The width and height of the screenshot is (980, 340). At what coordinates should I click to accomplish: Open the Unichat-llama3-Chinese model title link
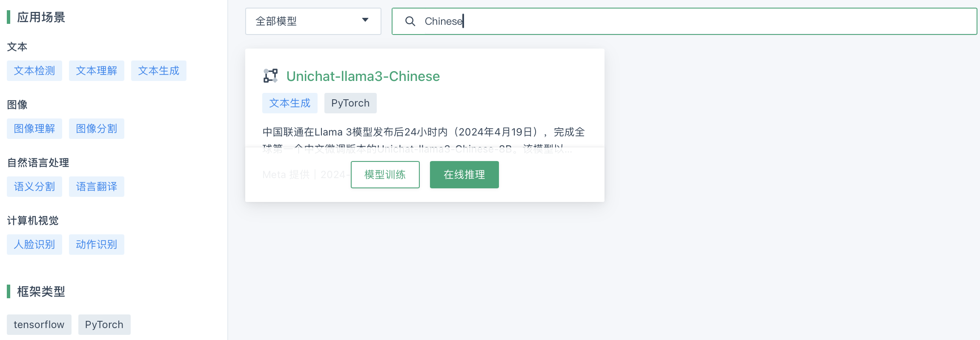click(363, 76)
